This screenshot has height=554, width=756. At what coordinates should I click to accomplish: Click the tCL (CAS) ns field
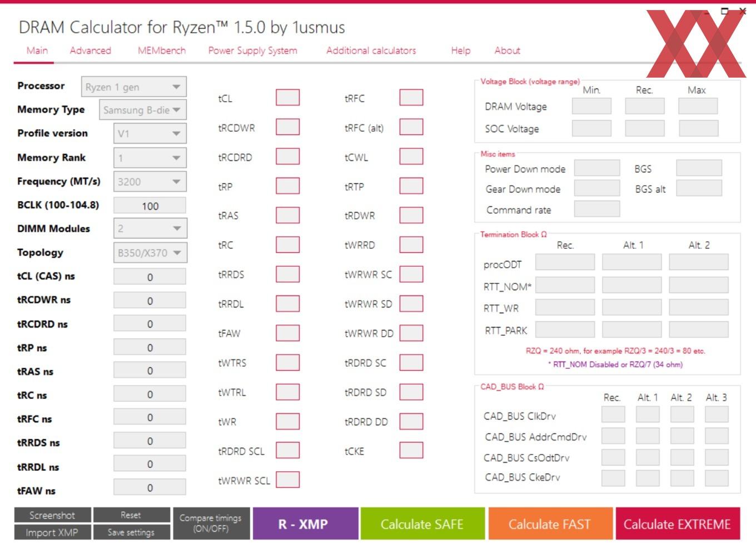point(150,277)
